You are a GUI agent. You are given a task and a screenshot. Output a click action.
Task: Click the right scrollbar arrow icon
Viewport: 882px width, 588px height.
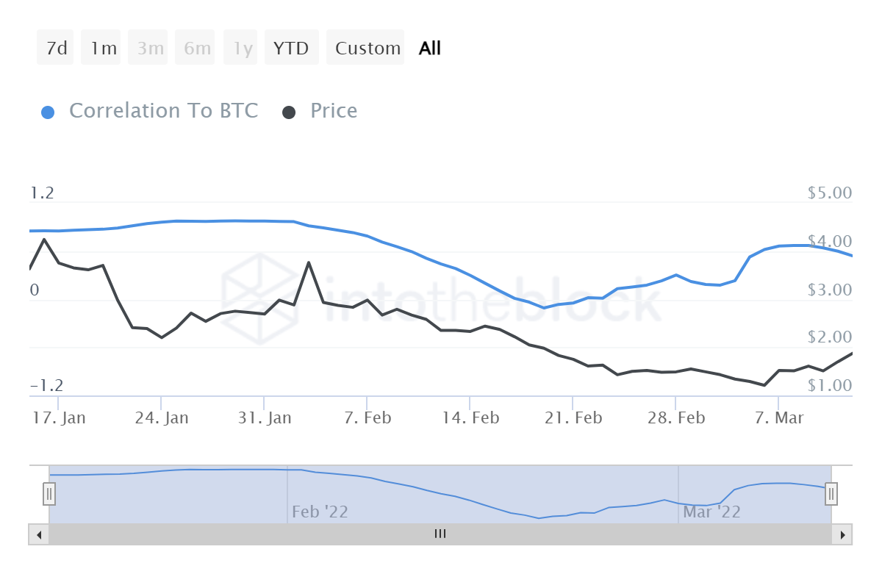[844, 534]
